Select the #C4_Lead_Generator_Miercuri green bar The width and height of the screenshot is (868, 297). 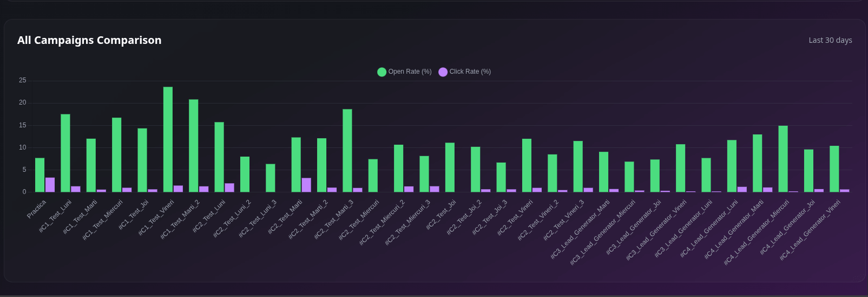(782, 159)
